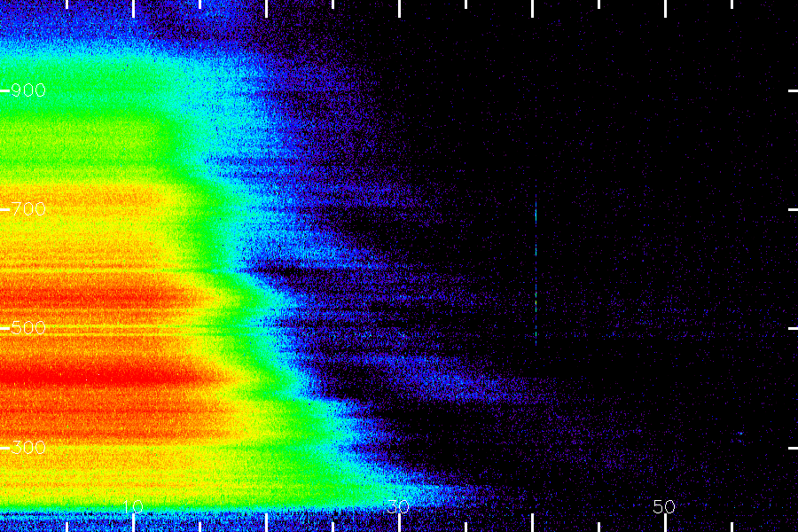Click the 900 y-axis label
The image size is (798, 532).
pyautogui.click(x=28, y=90)
